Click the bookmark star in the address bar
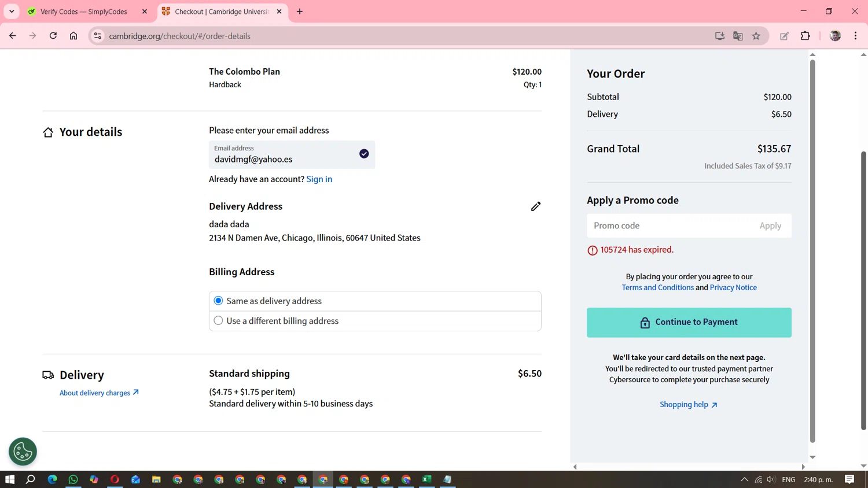The height and width of the screenshot is (488, 868). (x=756, y=36)
